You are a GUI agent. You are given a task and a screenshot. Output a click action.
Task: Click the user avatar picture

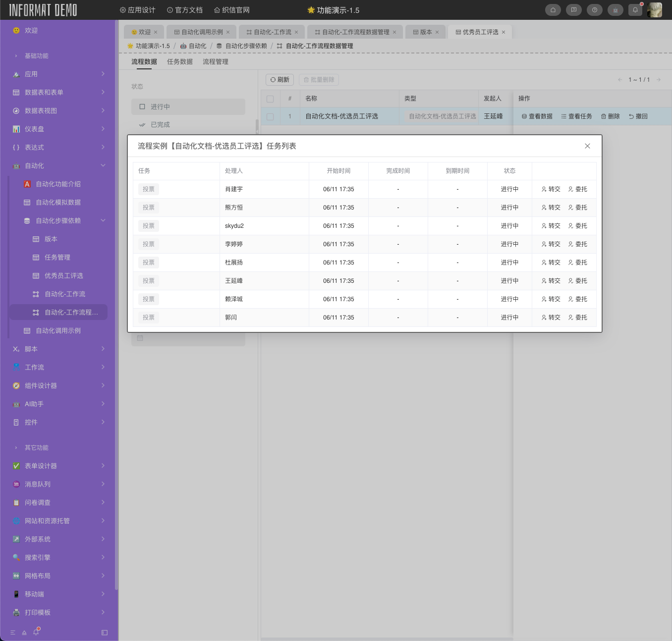[655, 10]
